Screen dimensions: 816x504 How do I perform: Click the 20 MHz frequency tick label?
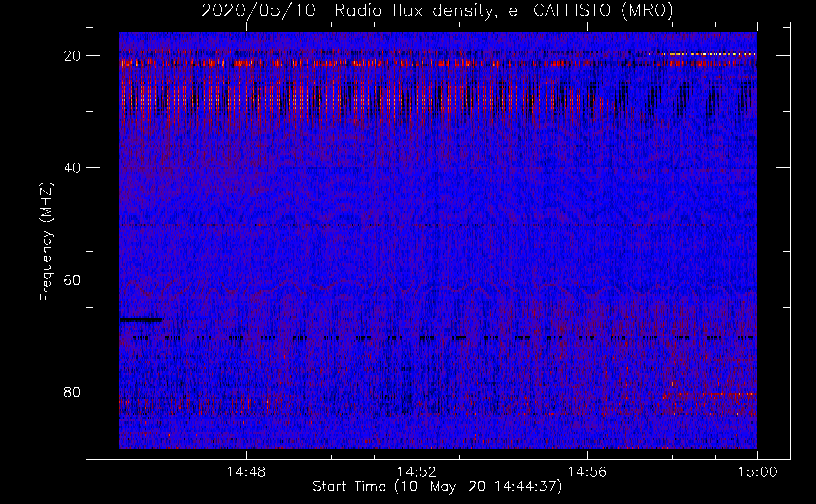point(73,56)
